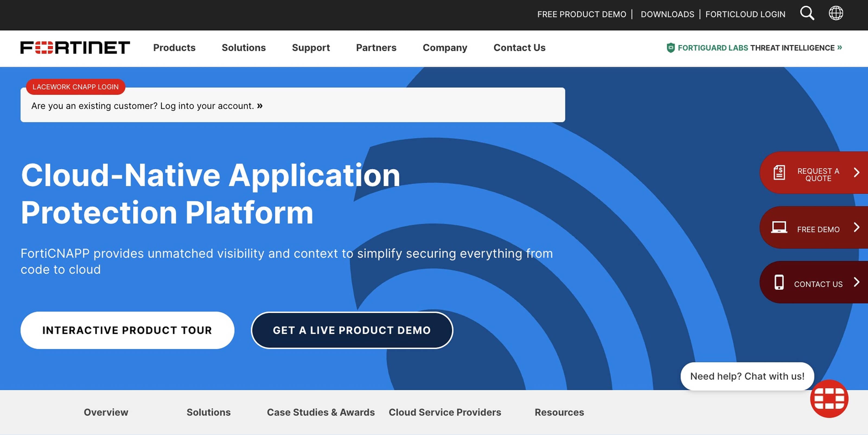The image size is (868, 435).
Task: Click the FortiCNAPP description paragraph
Action: tap(287, 261)
